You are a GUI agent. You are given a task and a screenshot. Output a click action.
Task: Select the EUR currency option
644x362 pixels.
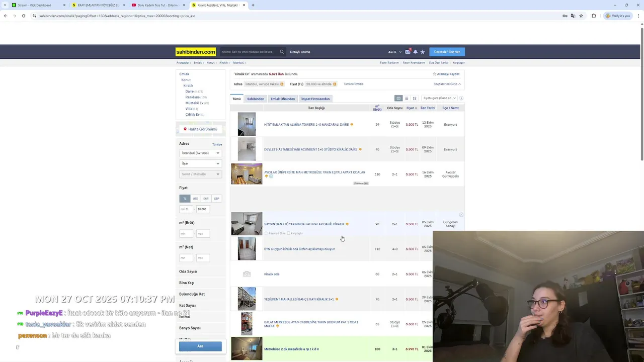206,199
